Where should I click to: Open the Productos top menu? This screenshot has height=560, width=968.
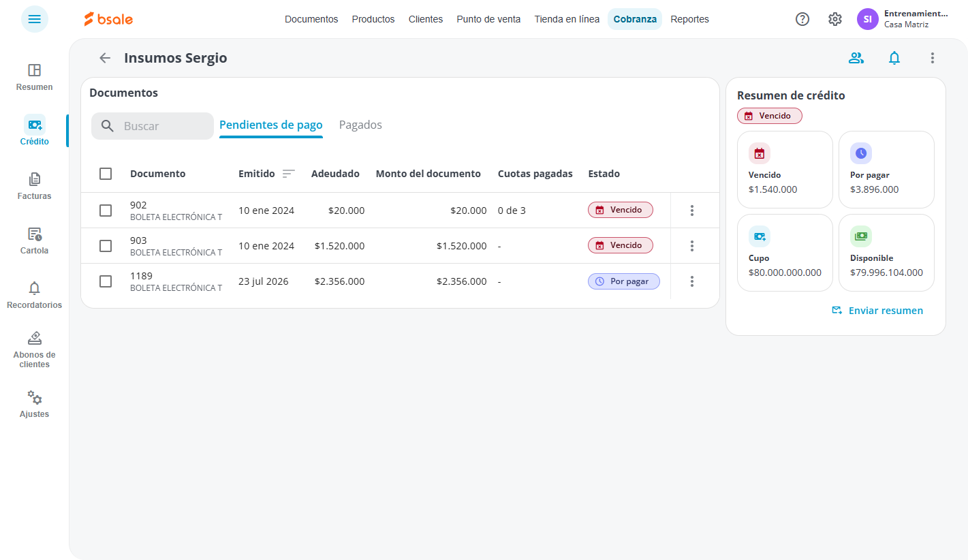(373, 19)
